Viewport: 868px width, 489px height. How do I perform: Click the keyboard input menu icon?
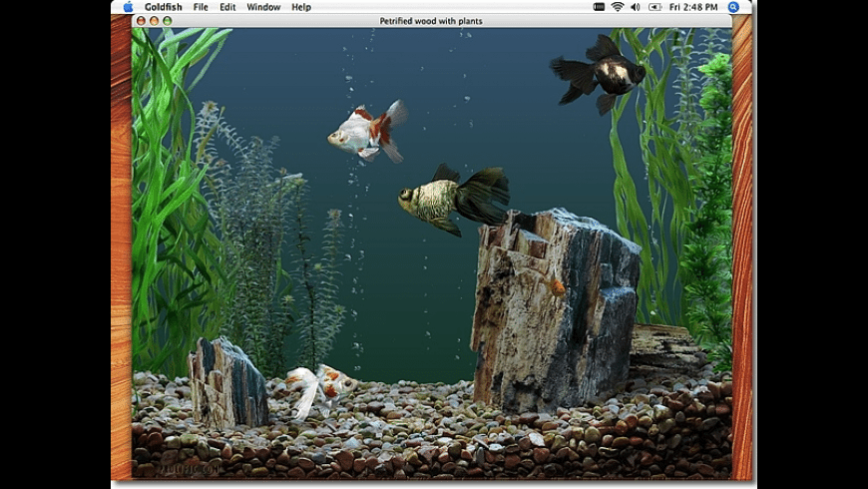599,7
